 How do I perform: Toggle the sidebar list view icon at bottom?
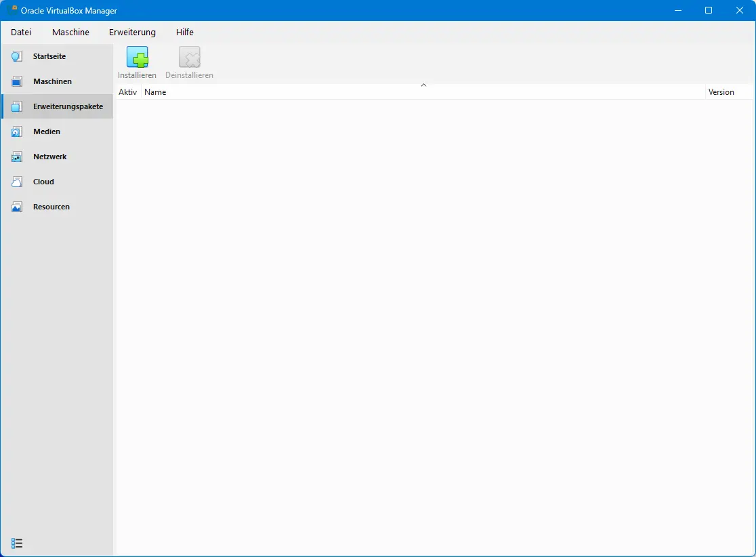click(x=17, y=543)
